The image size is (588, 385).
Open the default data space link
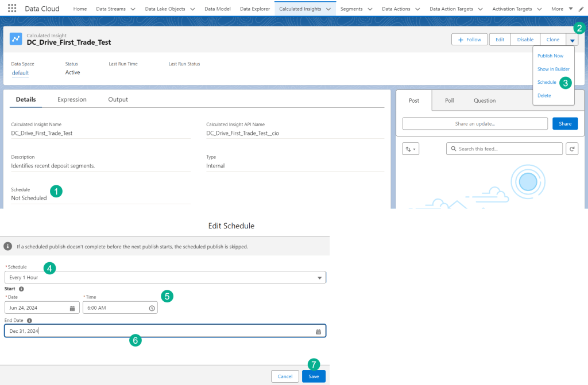point(20,73)
